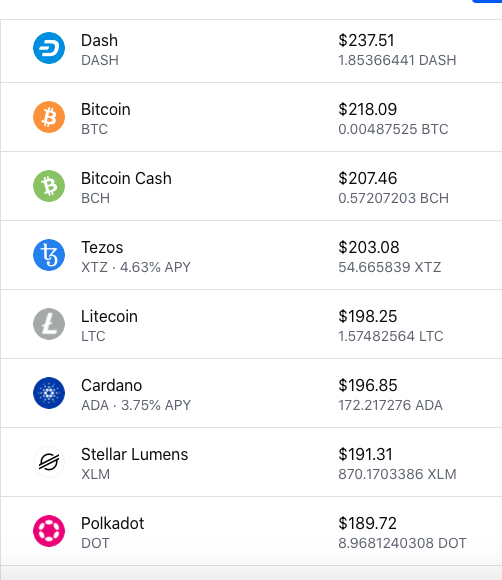
Task: Select Tezos XTZ 4.63% APY label
Action: [136, 267]
